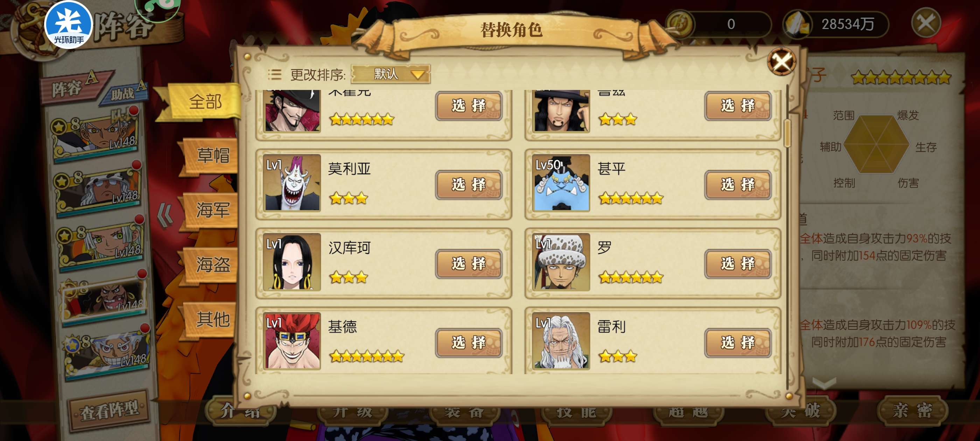Image resolution: width=980 pixels, height=441 pixels.
Task: Open the 默认 sort order dropdown
Action: coord(391,74)
